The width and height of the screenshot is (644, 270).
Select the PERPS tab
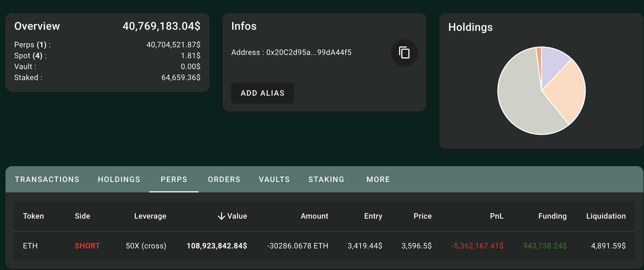click(x=174, y=179)
